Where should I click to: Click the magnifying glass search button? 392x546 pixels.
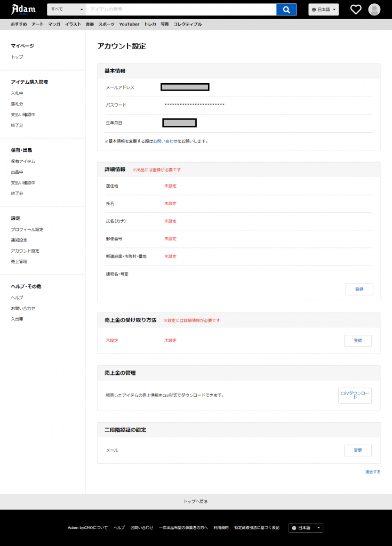pyautogui.click(x=286, y=10)
